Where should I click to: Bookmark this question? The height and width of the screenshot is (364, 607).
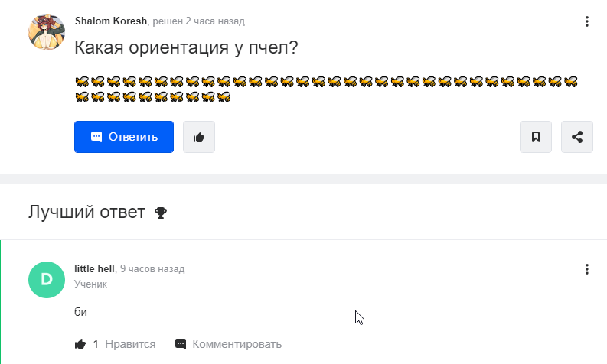(536, 137)
